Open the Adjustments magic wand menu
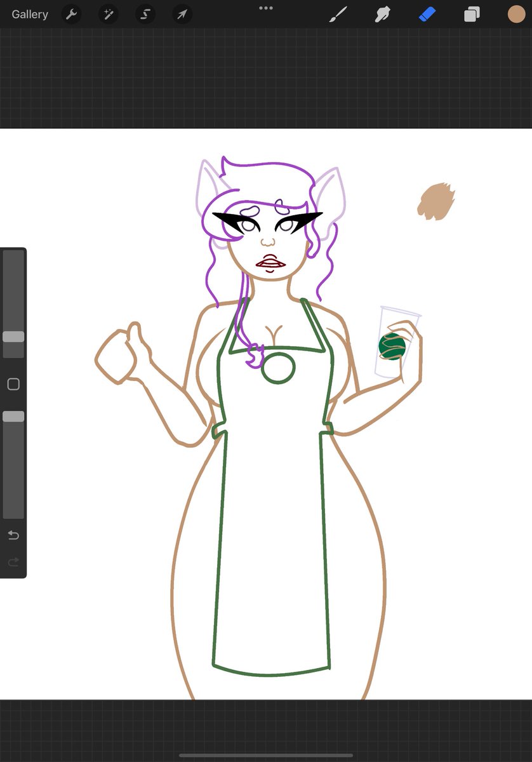 [x=109, y=14]
